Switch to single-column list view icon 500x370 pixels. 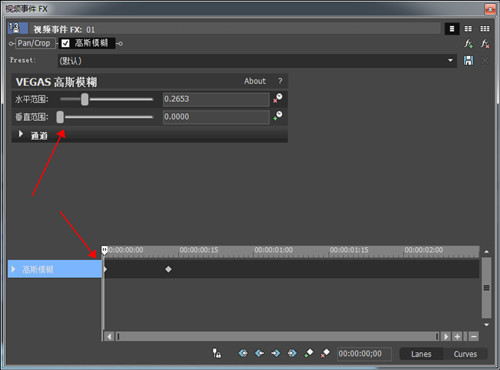[x=452, y=29]
